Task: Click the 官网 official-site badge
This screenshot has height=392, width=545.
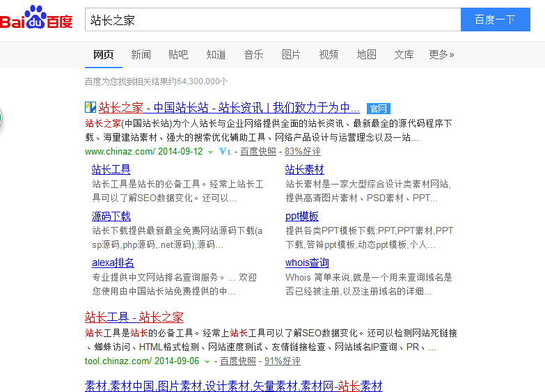Action: point(379,109)
